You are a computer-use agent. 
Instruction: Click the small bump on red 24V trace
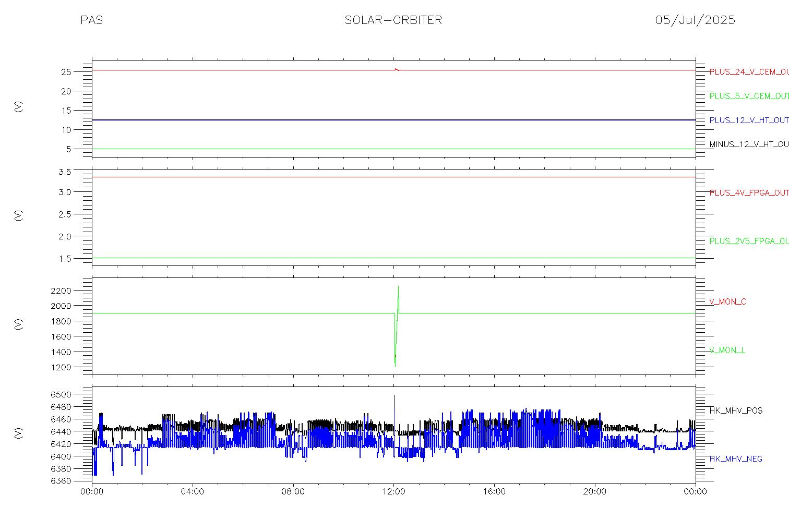tap(397, 69)
